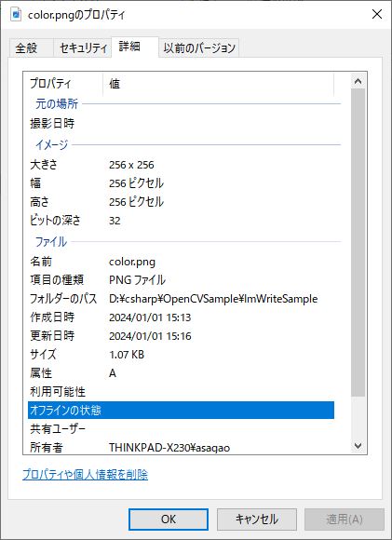Select the オフラインの状態 row

(x=181, y=411)
